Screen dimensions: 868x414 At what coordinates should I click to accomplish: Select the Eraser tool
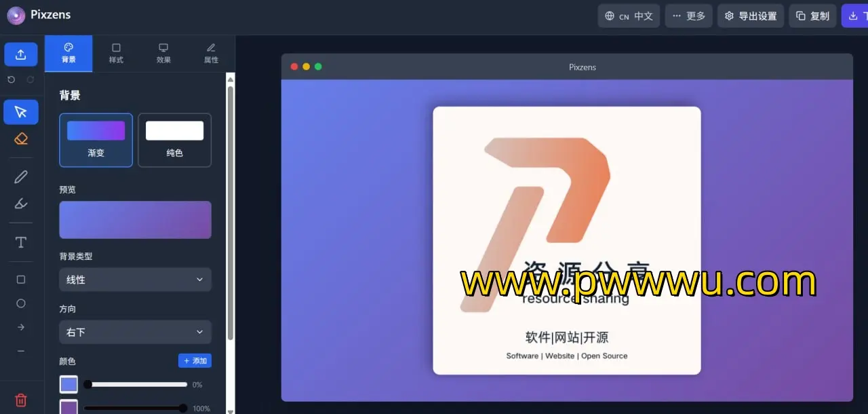point(21,139)
